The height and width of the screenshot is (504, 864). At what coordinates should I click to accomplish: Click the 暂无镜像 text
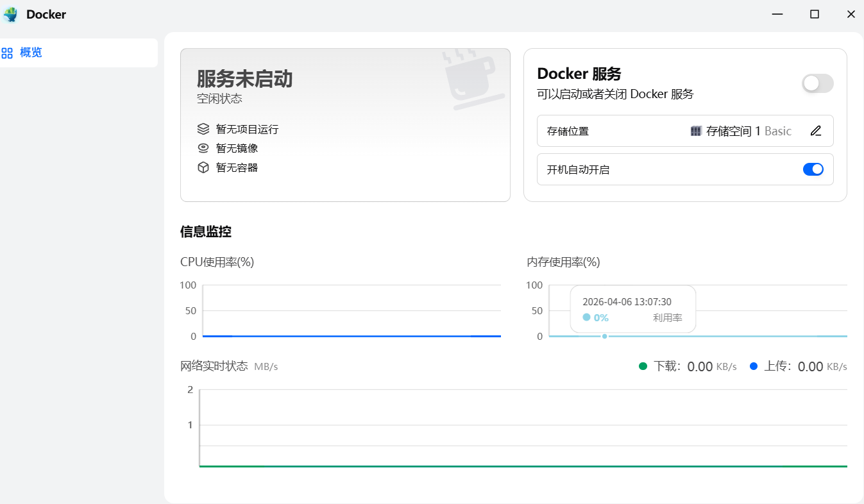[237, 148]
